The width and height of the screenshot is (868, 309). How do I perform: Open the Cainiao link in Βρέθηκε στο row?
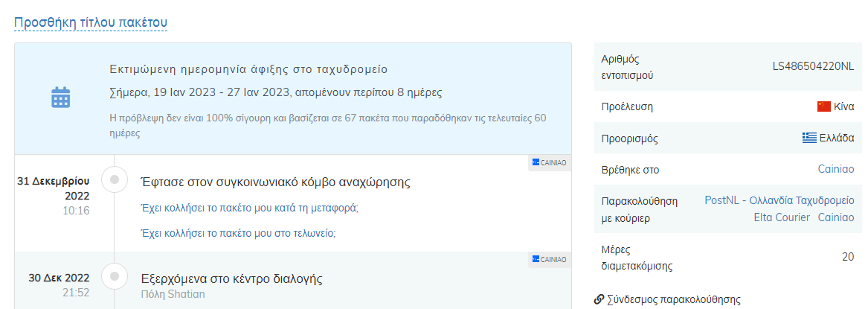(836, 170)
